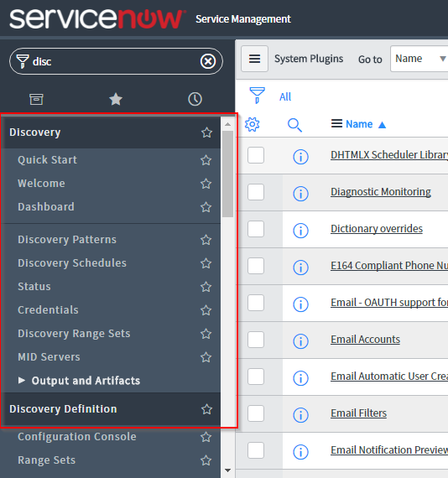
Task: Collapse the Discovery Definition header
Action: click(63, 409)
